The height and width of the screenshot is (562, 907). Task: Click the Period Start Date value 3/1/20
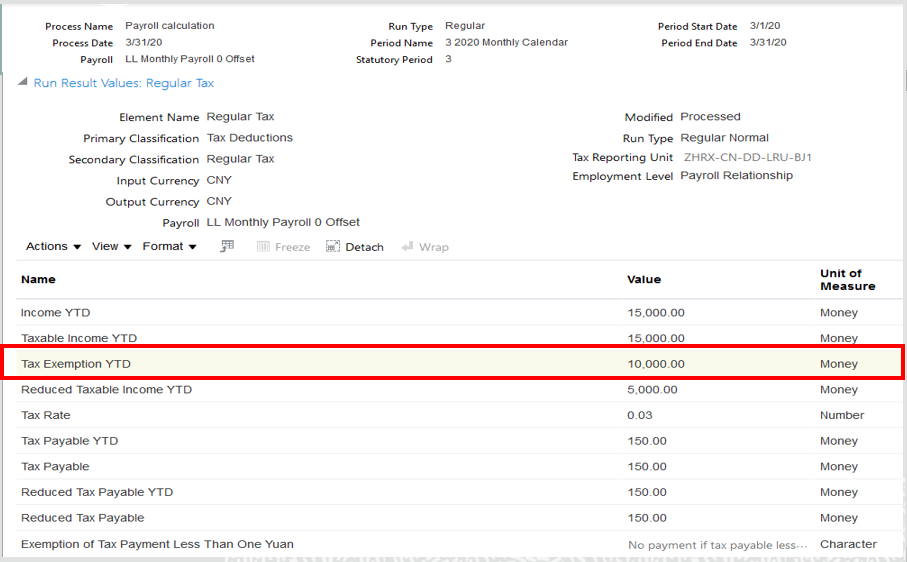point(765,25)
